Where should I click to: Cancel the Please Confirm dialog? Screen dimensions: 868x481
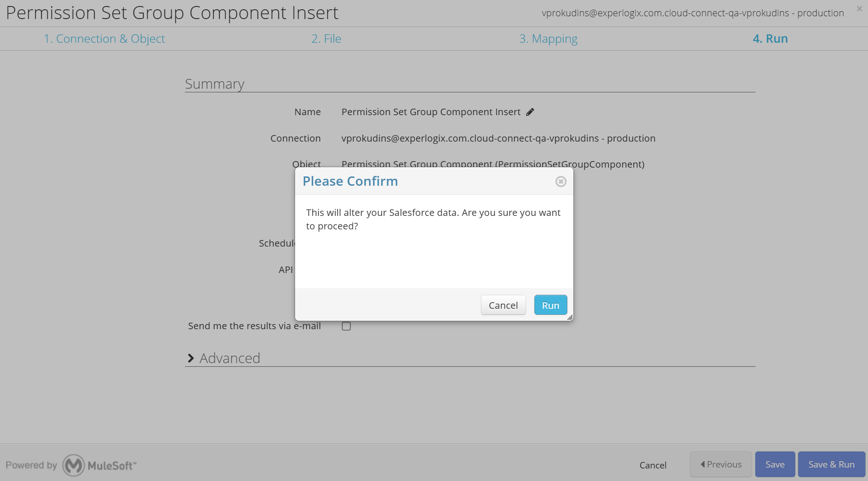coord(503,305)
